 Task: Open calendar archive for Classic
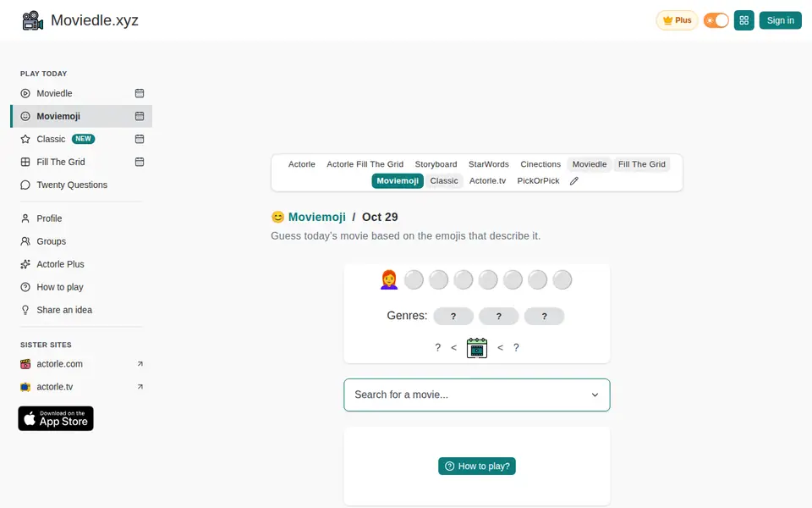tap(140, 139)
